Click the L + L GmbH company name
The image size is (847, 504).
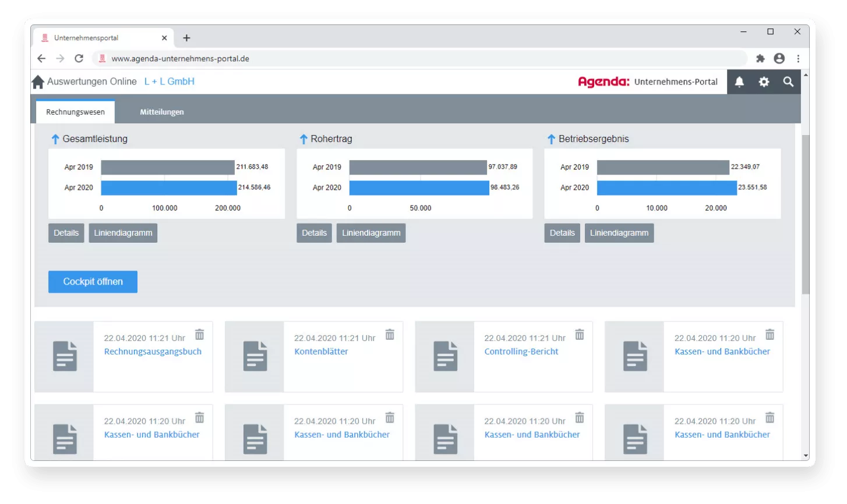click(x=170, y=81)
